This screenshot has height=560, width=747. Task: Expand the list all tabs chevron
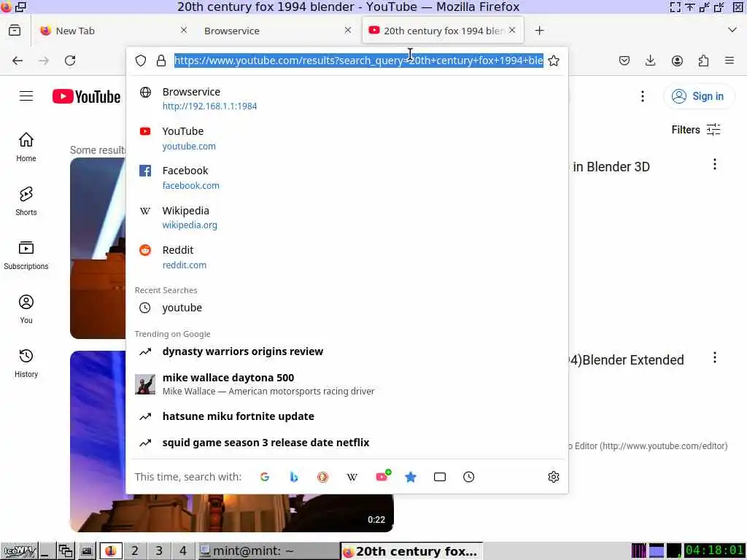[x=732, y=30]
